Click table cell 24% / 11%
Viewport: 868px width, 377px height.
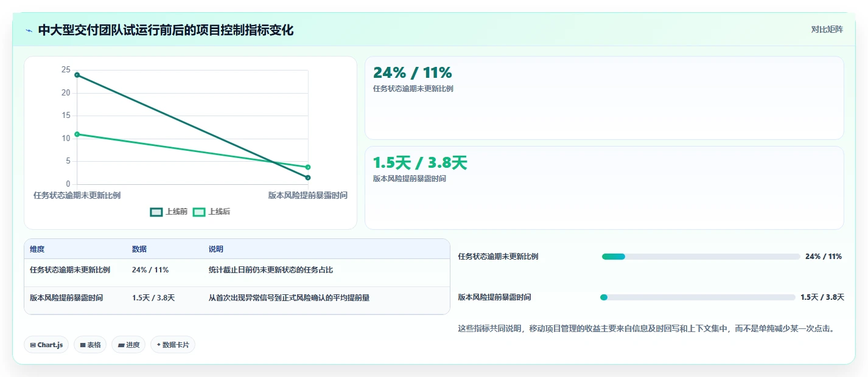point(150,270)
